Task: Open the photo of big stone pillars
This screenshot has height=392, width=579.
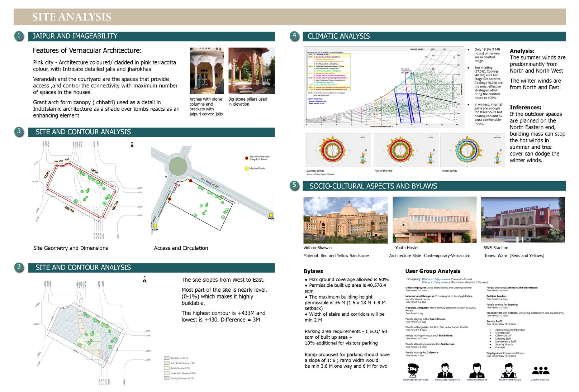Action: (252, 71)
